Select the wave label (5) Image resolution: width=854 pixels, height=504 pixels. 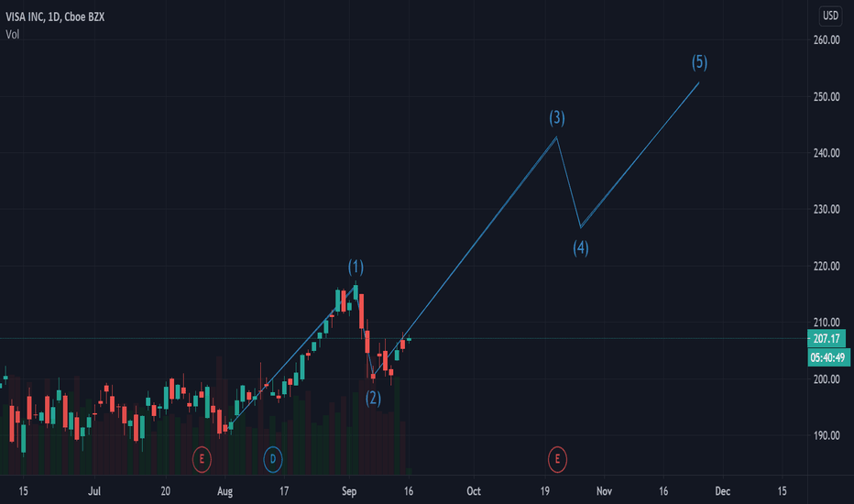(699, 62)
